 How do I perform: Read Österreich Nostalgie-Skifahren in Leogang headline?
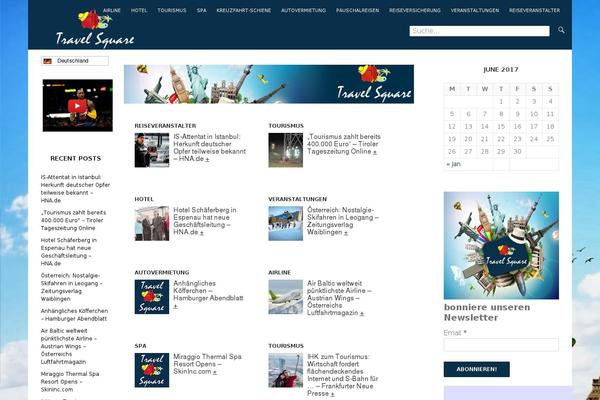(x=342, y=221)
